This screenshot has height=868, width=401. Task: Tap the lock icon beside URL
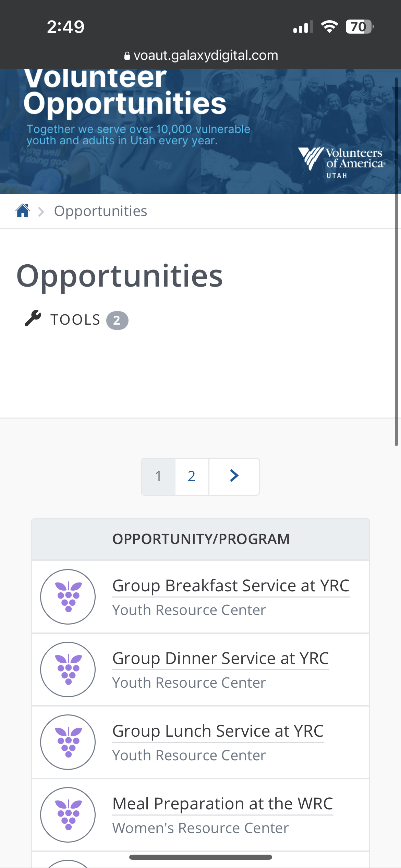coord(127,56)
